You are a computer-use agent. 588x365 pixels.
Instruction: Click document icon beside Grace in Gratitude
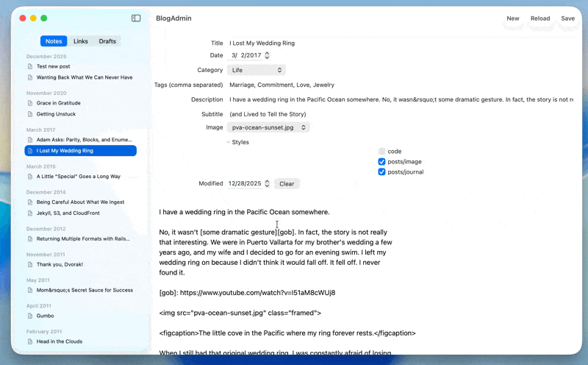click(30, 103)
